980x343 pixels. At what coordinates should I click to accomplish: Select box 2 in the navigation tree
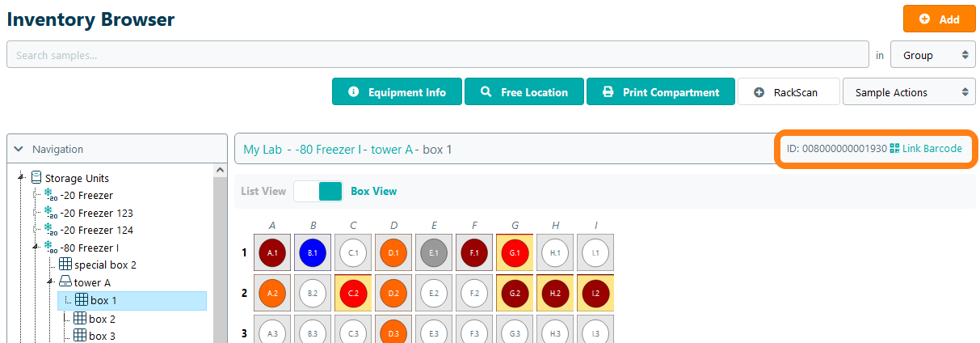pos(102,319)
